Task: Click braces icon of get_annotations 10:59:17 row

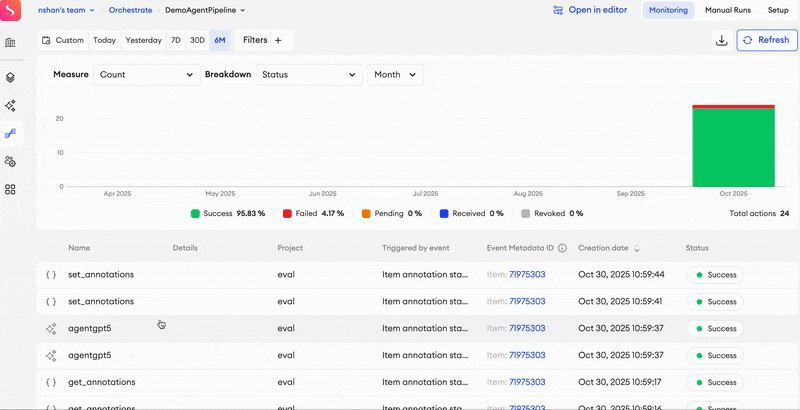Action: pos(51,382)
